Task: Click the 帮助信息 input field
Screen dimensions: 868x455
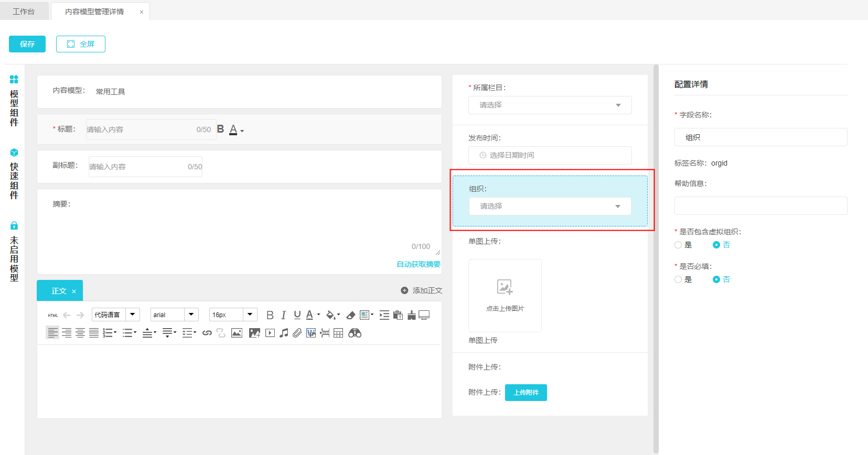Action: [x=760, y=205]
